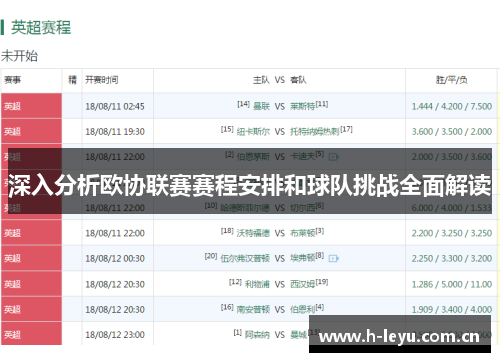500x362 pixels.
Task: Select odds 3.600 / 3.500 / 2.000
Action: [452, 132]
